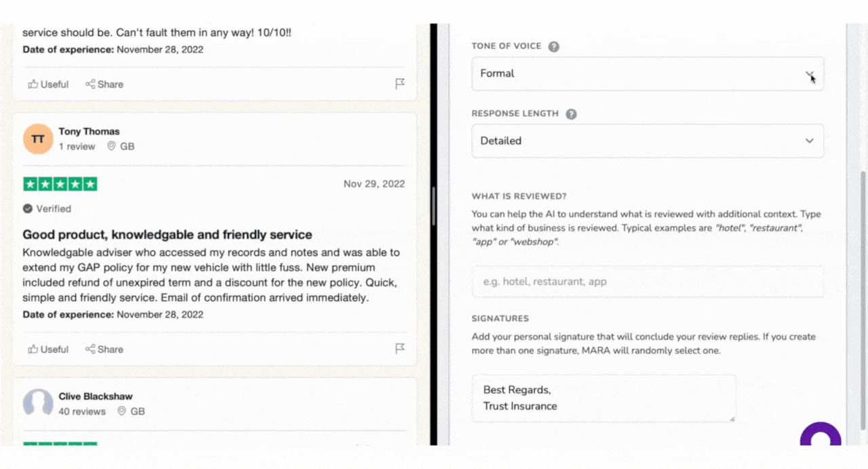Image resolution: width=868 pixels, height=469 pixels.
Task: Click the Verified badge icon
Action: point(28,209)
